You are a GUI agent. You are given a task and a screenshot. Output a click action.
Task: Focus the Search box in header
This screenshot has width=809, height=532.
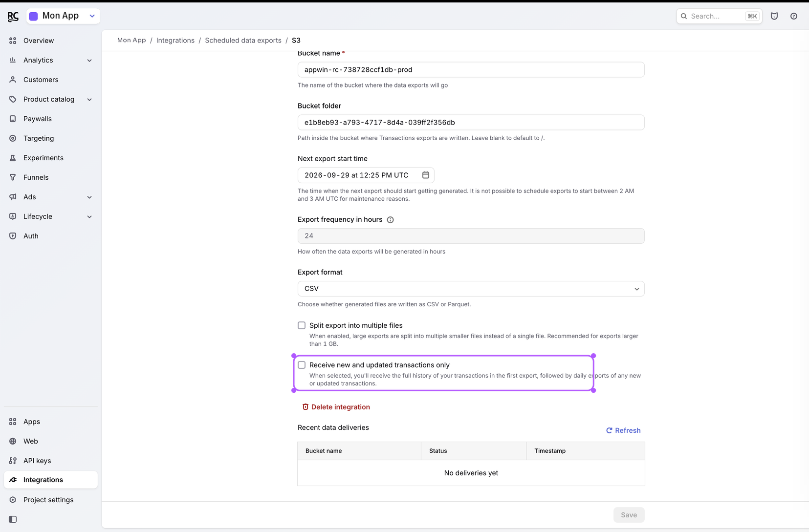coord(719,16)
